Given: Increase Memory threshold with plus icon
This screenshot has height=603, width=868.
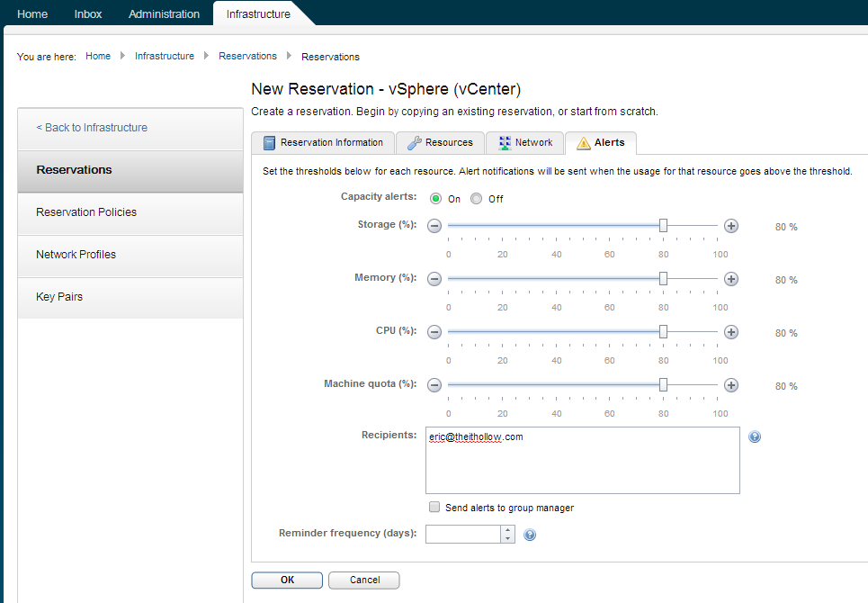Looking at the screenshot, I should coord(731,279).
